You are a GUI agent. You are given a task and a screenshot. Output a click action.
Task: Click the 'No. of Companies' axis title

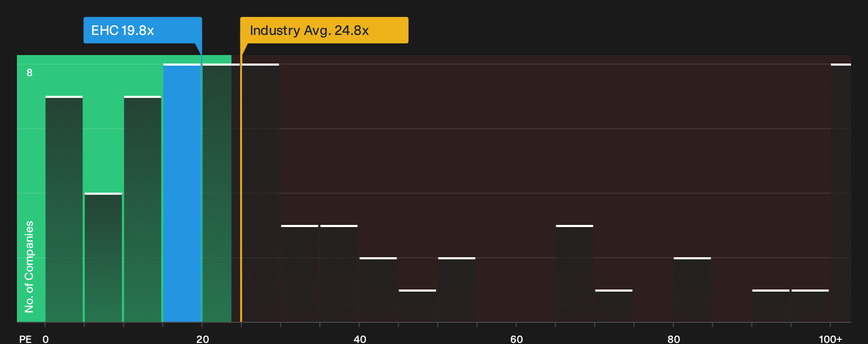click(29, 266)
